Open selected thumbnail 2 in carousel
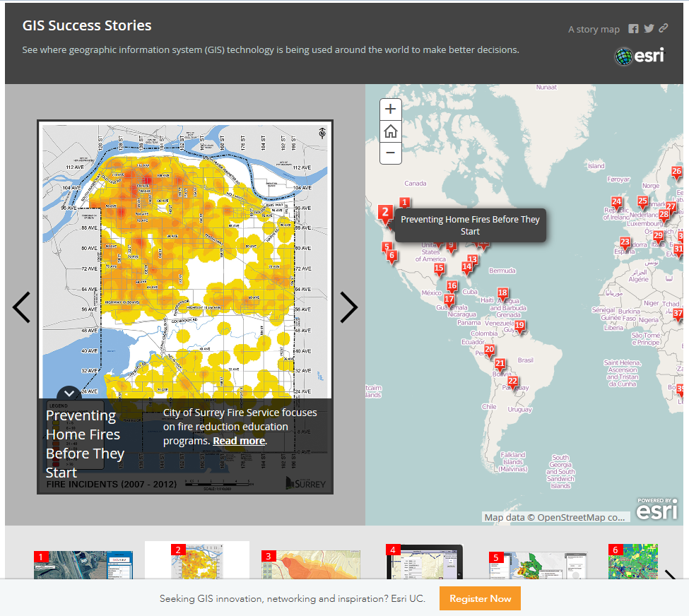689x616 pixels. (x=197, y=561)
